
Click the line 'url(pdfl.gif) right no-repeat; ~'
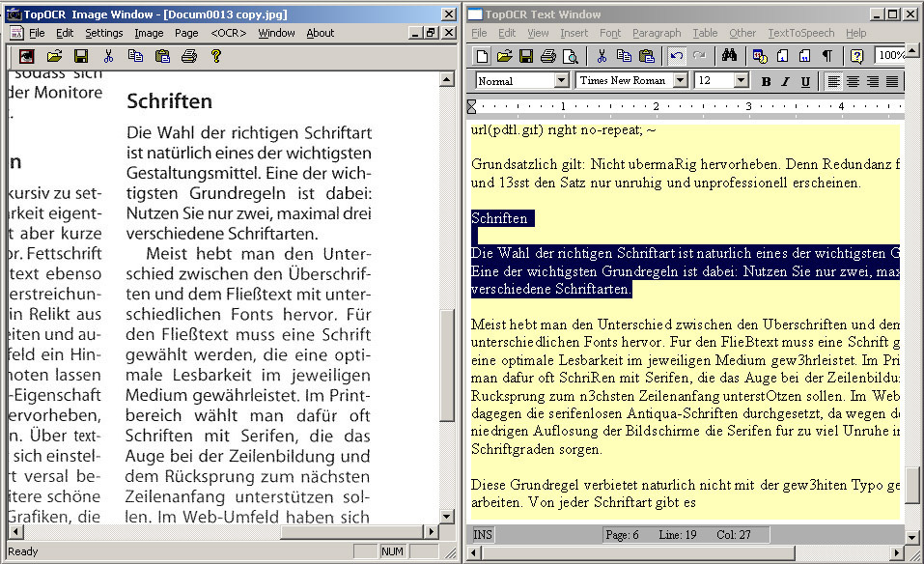click(563, 129)
